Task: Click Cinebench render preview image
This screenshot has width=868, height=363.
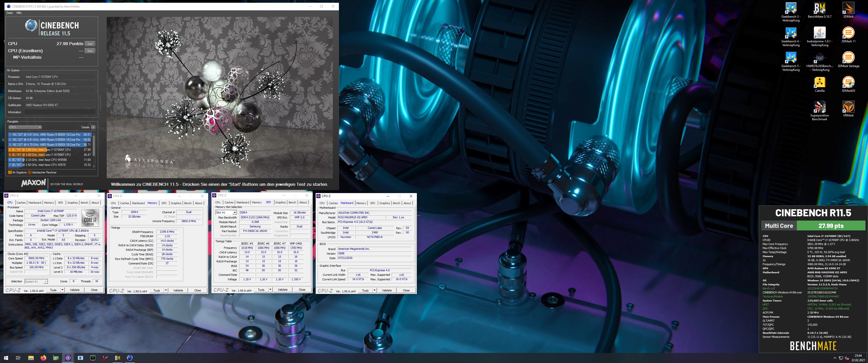Action: coord(220,98)
